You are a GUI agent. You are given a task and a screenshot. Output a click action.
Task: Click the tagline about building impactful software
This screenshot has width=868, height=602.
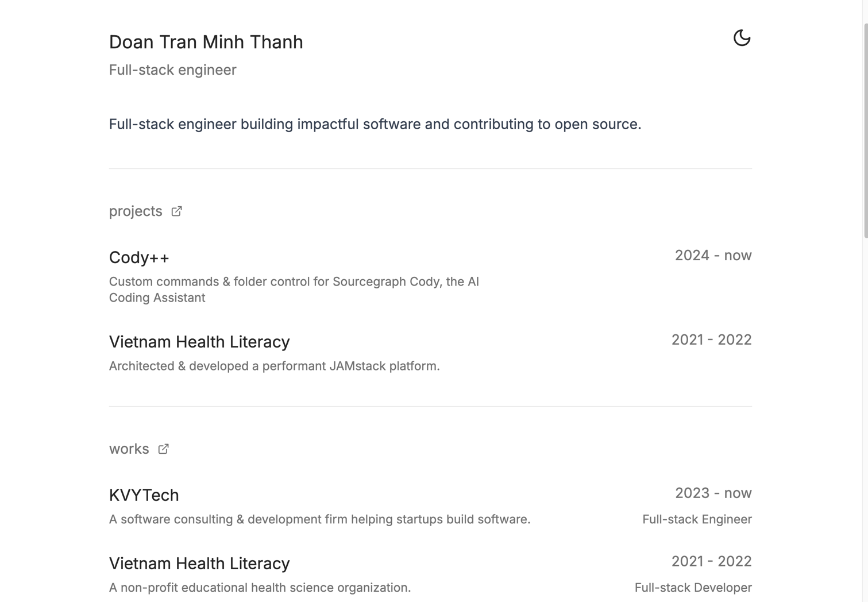click(x=375, y=124)
